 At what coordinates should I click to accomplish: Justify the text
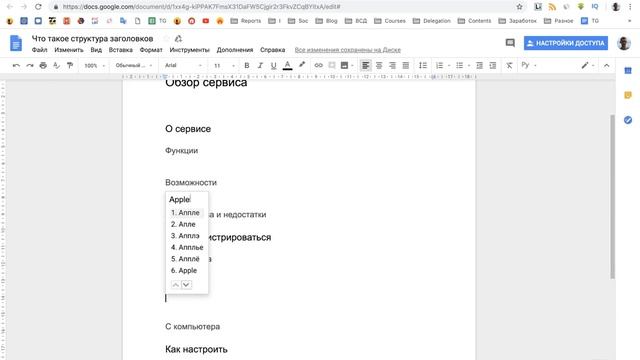click(x=406, y=65)
